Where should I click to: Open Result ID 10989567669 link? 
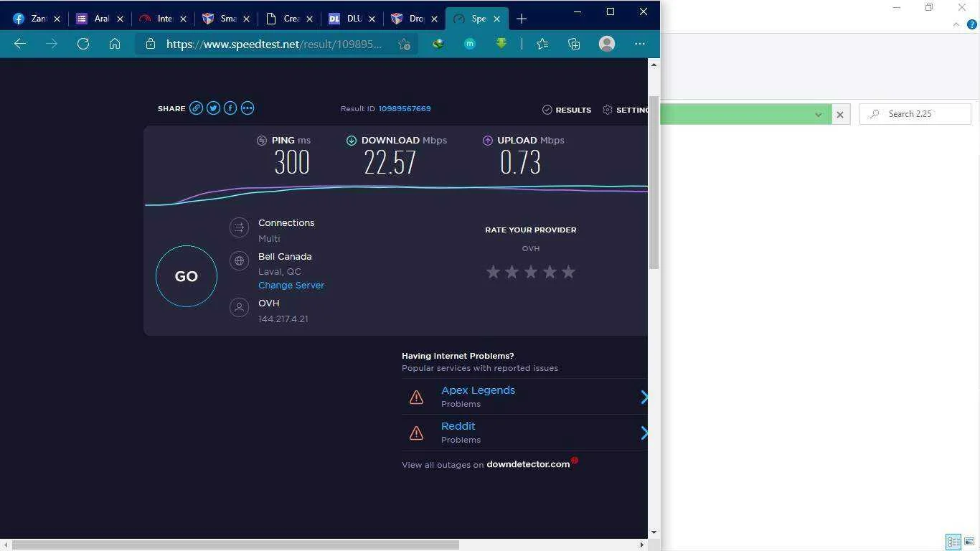405,109
